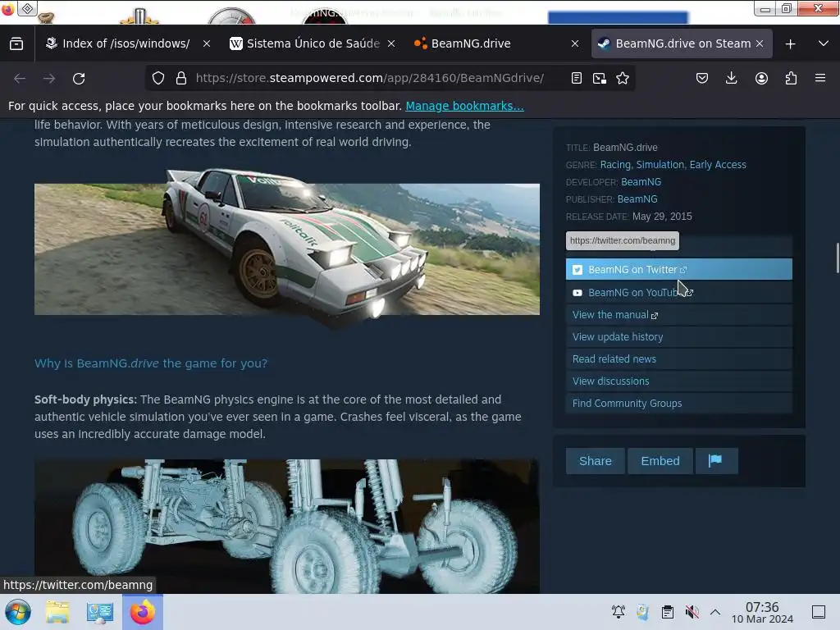Switch to Index of /isos/windows/ tab
Screen dimensions: 840x630
point(126,43)
